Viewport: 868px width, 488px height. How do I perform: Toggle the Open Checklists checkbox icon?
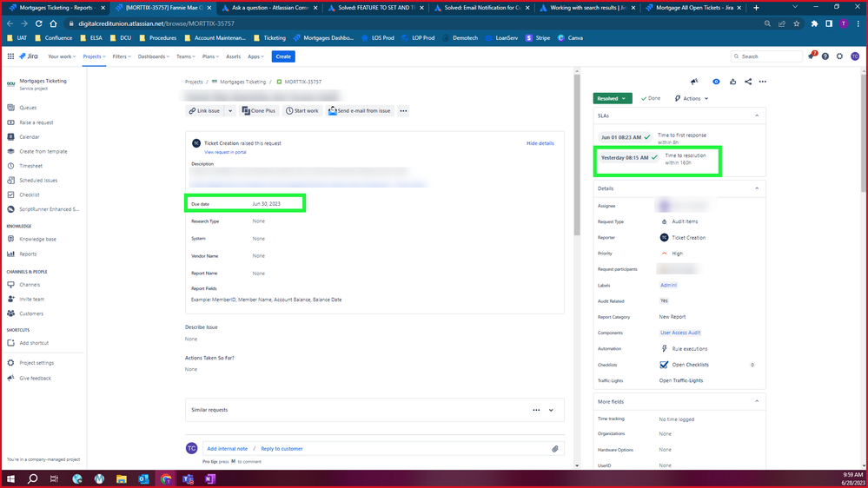pos(664,365)
